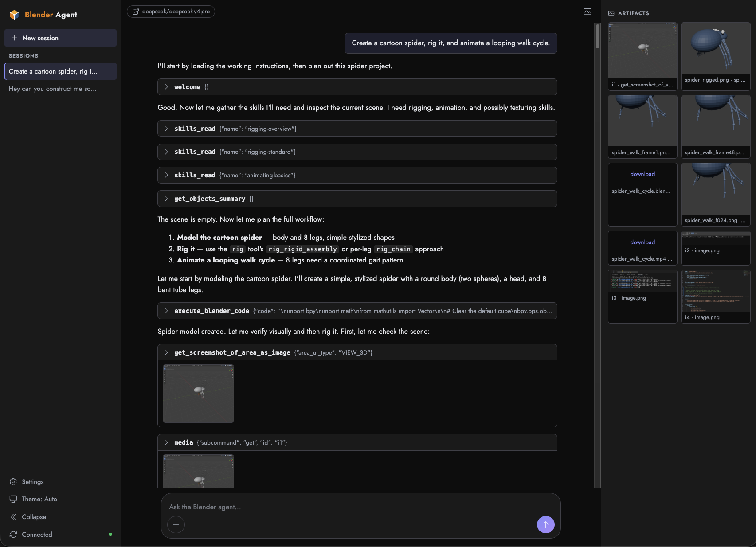The width and height of the screenshot is (756, 547).
Task: Send message with the purple arrow button
Action: [546, 525]
